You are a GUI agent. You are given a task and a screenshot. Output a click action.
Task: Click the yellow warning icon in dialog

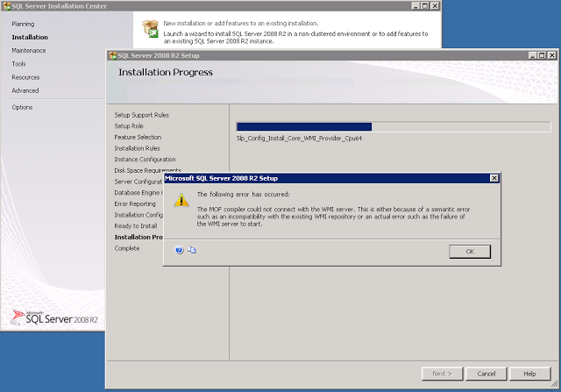(x=181, y=200)
